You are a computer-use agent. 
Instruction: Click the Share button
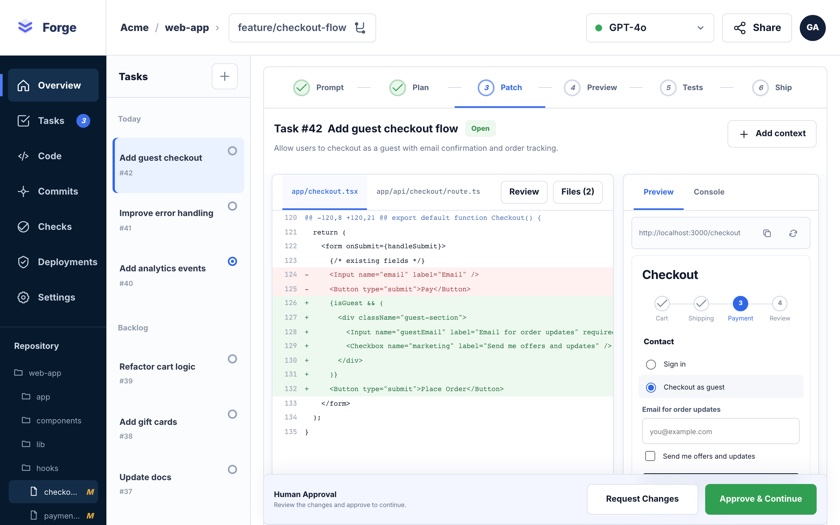pyautogui.click(x=757, y=28)
